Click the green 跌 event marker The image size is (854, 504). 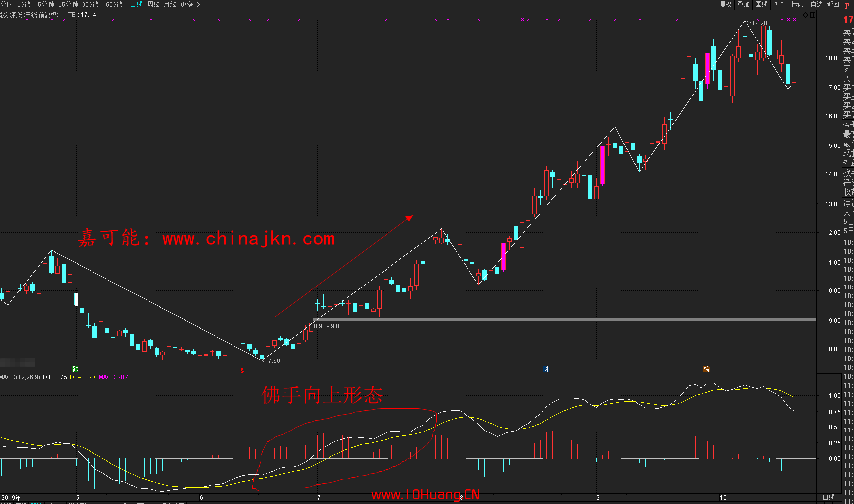pyautogui.click(x=75, y=369)
